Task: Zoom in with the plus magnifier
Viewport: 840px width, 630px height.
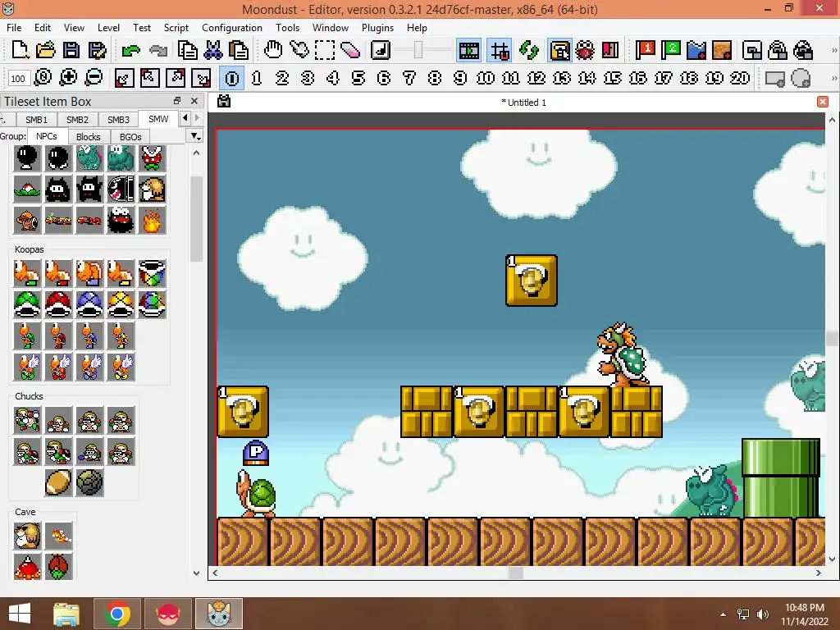Action: [x=68, y=78]
